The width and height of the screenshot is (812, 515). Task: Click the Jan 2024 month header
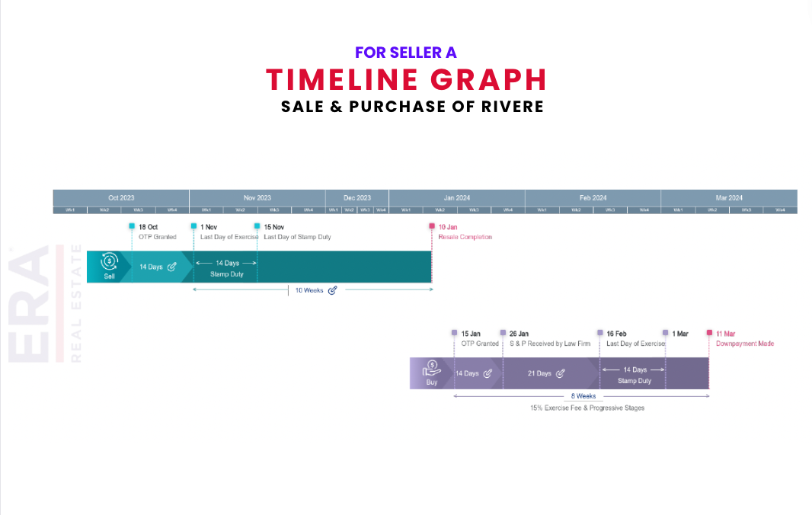457,198
